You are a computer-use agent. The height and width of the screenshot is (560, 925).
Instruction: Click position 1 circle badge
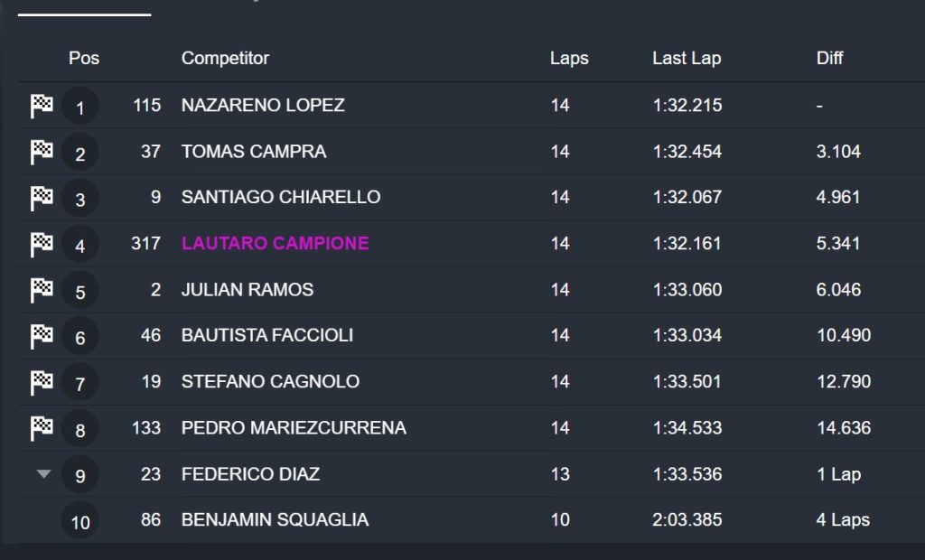[x=80, y=108]
